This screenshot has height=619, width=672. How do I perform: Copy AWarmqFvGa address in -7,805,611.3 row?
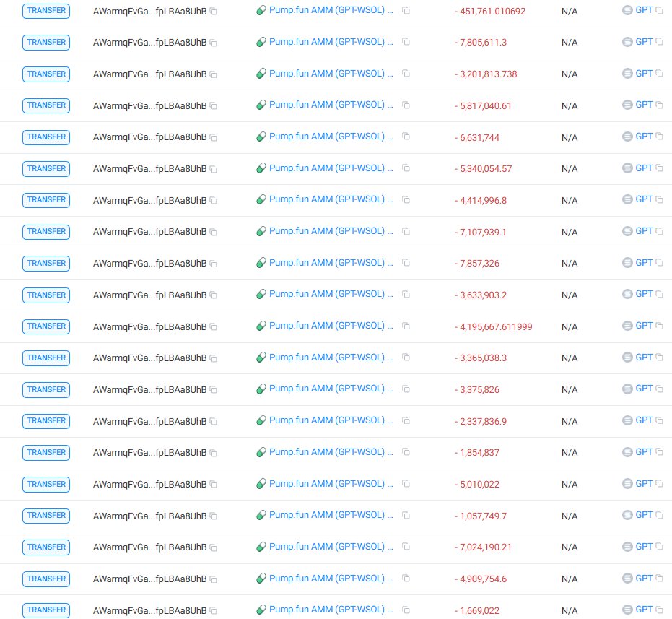213,43
